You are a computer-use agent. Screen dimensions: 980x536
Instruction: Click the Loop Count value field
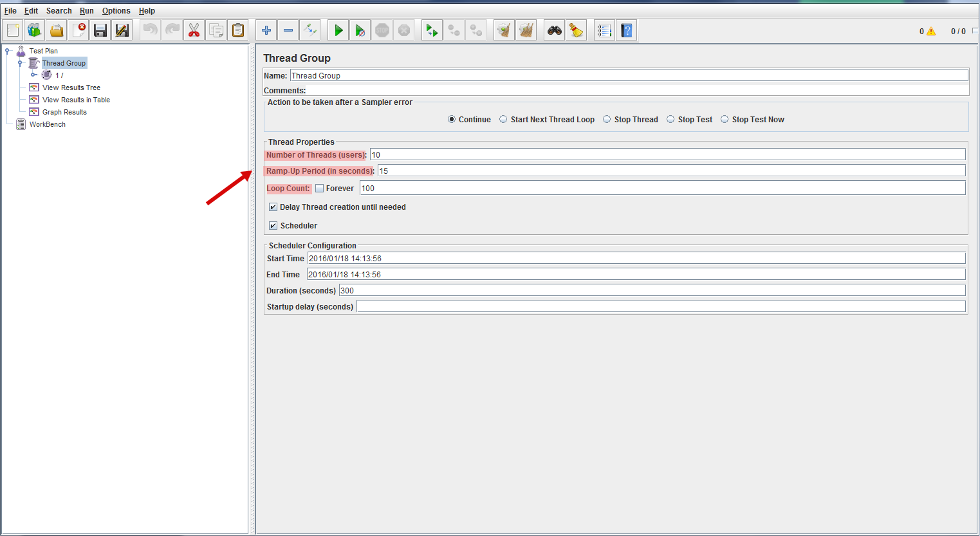(x=662, y=188)
